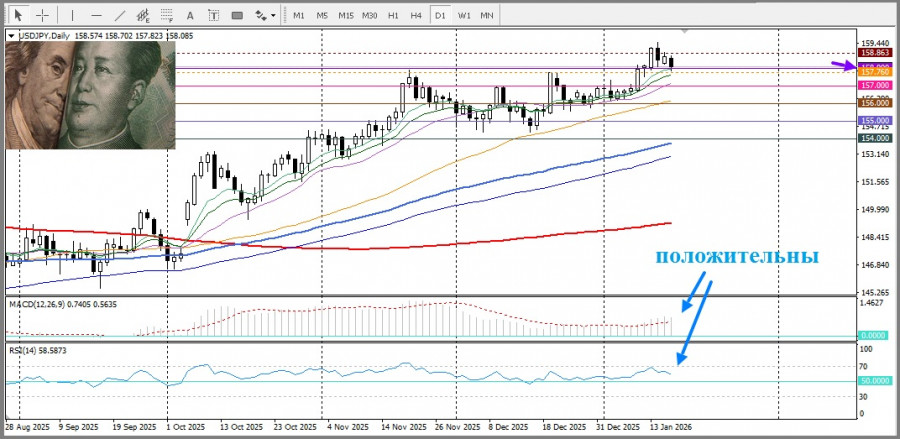Select the MN monthly timeframe
This screenshot has width=900, height=439.
coord(487,15)
